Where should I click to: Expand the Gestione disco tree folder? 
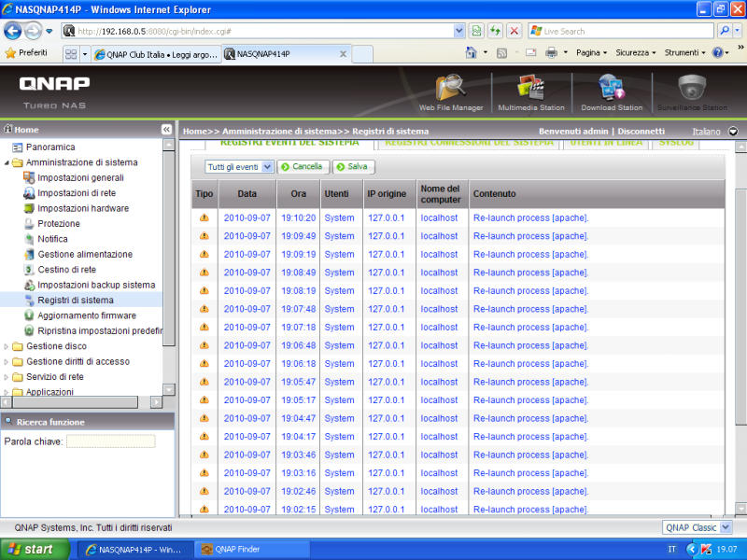coord(7,346)
